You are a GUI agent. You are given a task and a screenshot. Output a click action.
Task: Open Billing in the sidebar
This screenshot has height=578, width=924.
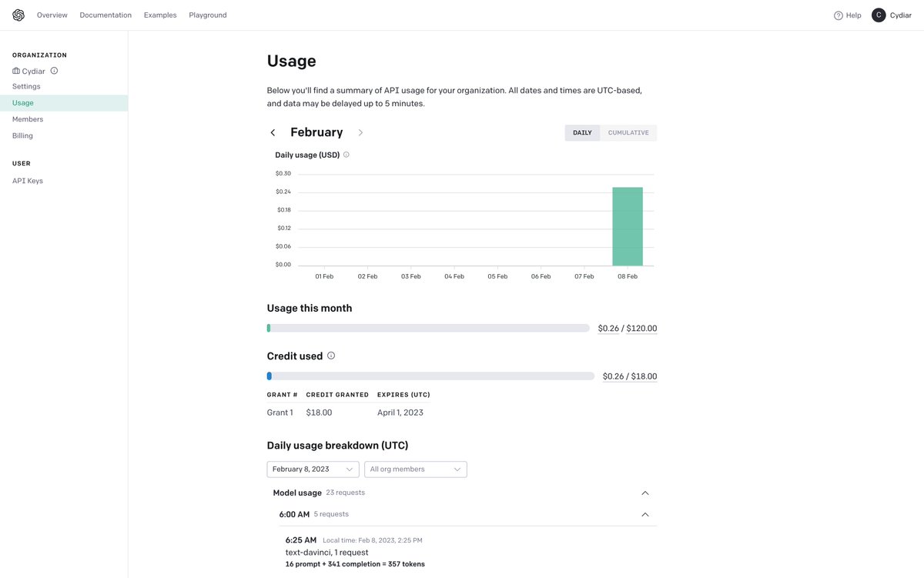22,135
